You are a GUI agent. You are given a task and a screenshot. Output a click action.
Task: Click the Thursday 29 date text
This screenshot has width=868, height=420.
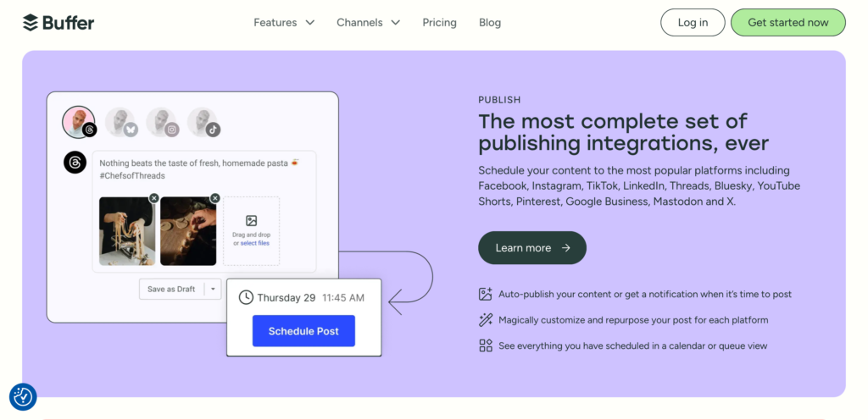click(287, 298)
